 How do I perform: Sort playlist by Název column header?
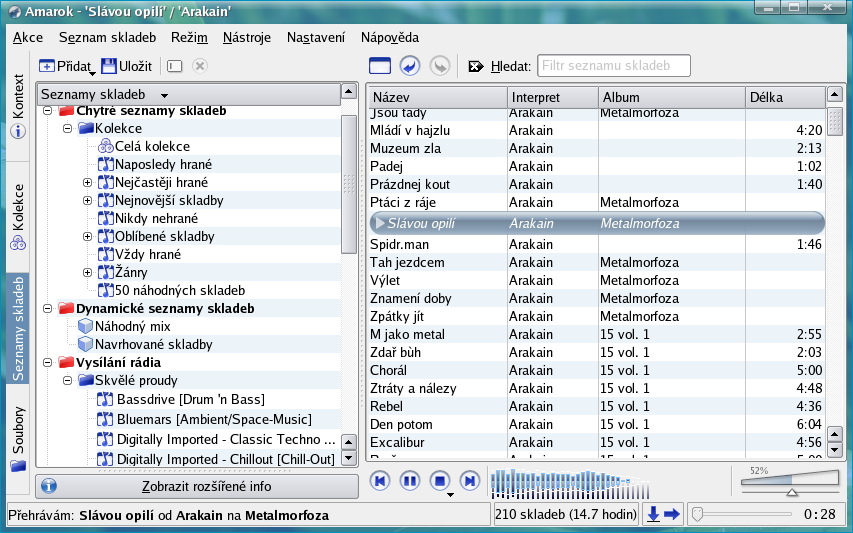click(438, 97)
